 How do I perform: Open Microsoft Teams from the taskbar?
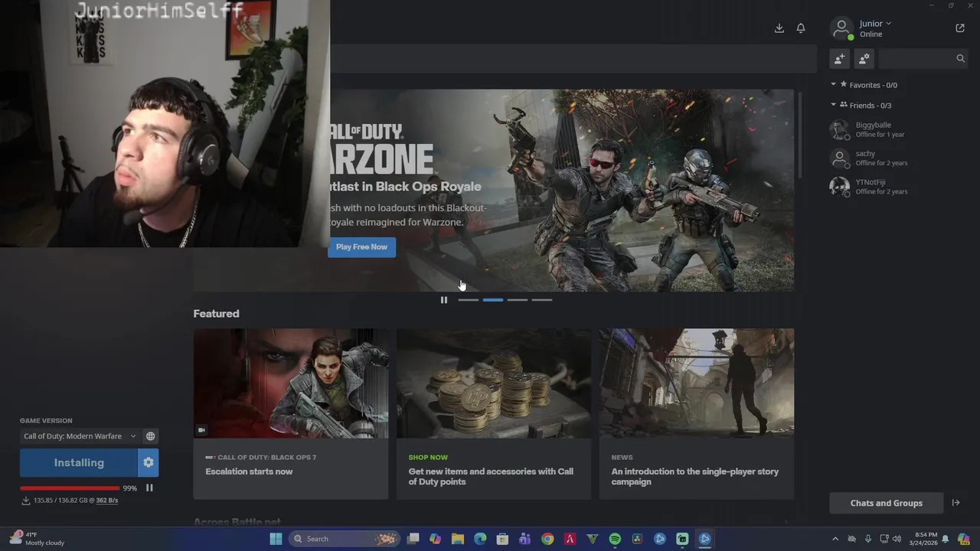(x=524, y=539)
